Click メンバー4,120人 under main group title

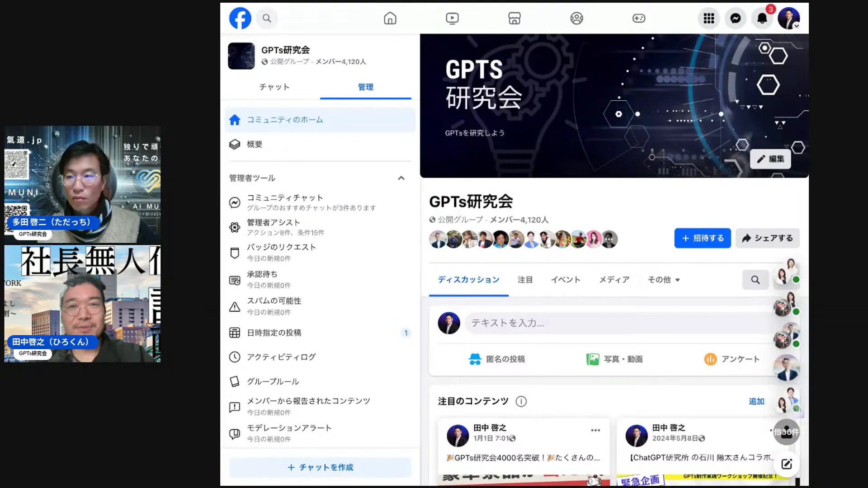519,220
